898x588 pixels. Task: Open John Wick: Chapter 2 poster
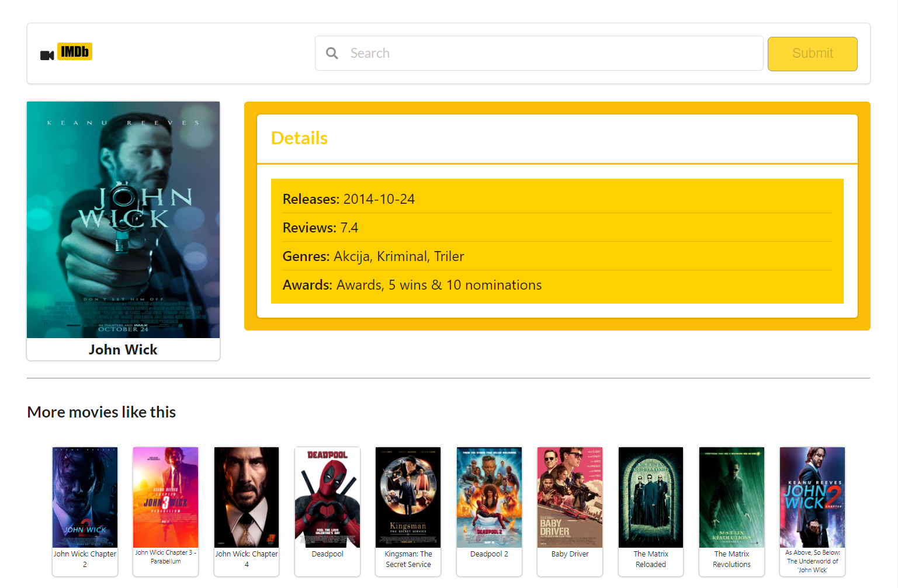[x=85, y=497]
